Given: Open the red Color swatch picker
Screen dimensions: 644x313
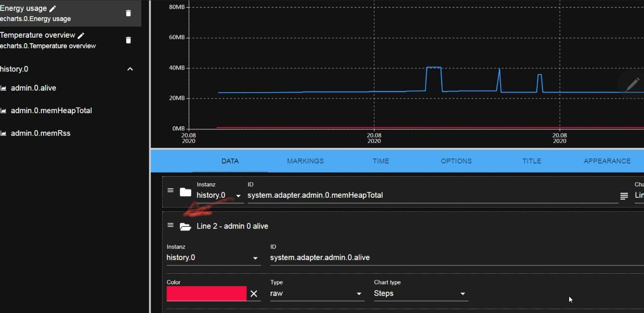Looking at the screenshot, I should [207, 294].
